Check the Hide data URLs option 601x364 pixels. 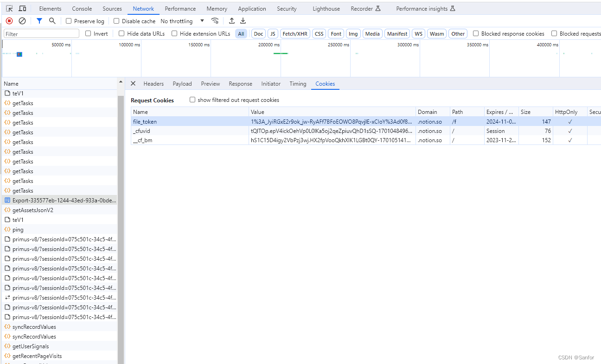coord(121,33)
